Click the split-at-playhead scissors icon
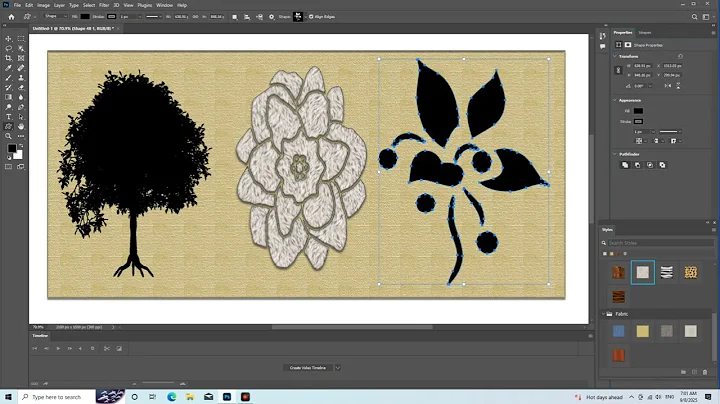 [107, 348]
